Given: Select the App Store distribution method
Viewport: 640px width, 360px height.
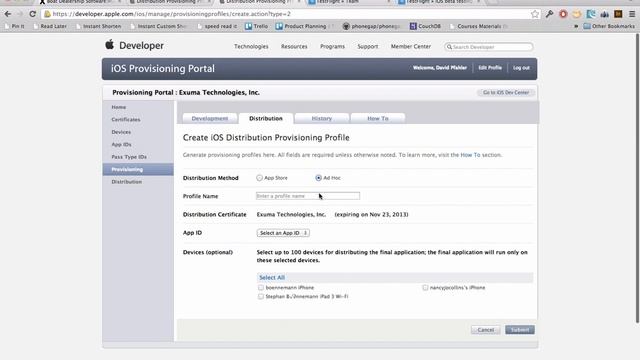Looking at the screenshot, I should 260,178.
